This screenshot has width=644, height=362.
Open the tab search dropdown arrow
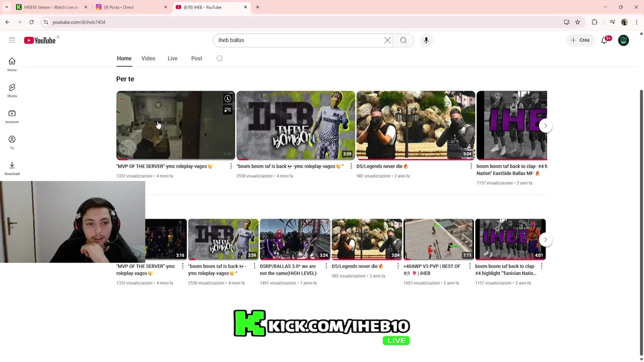pos(7,7)
